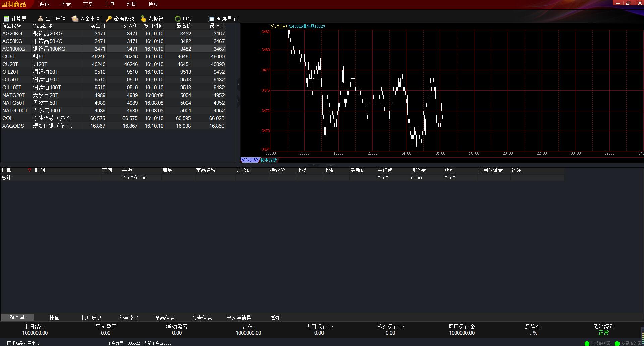
Task: Open the 帮助 menu
Action: click(132, 4)
